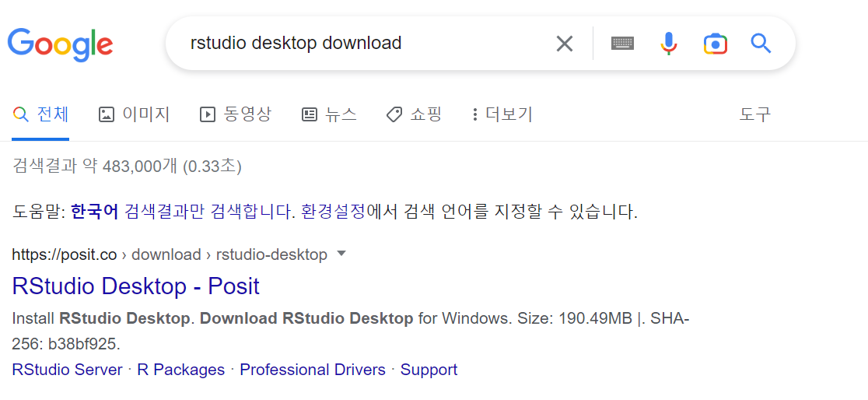Clear the search query with X
Viewport: 868px width, 400px height.
click(564, 44)
